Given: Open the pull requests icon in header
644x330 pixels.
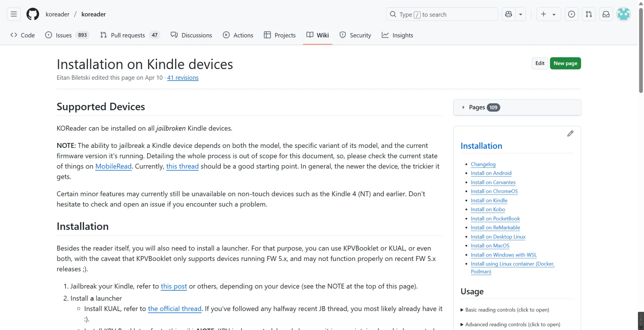Looking at the screenshot, I should pos(589,14).
